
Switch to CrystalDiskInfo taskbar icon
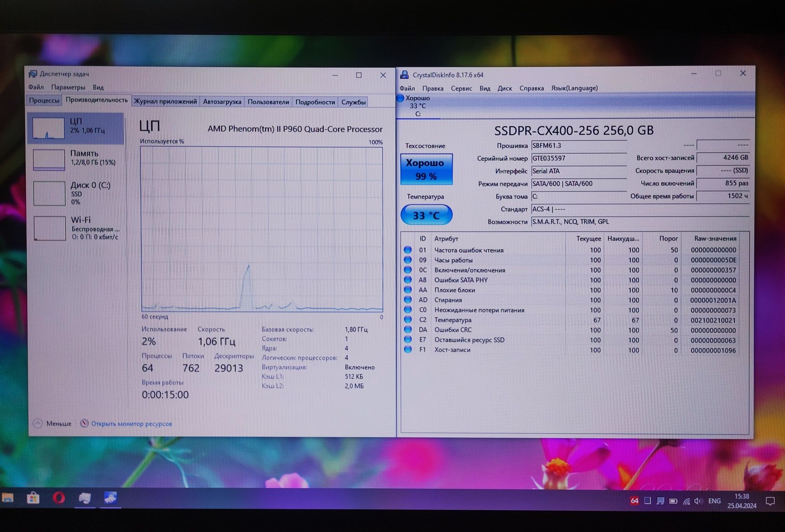tap(110, 498)
